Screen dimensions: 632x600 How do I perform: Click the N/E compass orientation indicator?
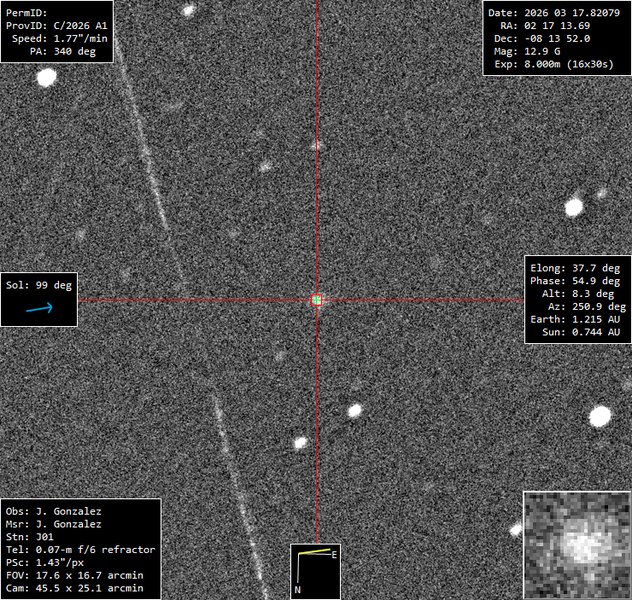[315, 572]
